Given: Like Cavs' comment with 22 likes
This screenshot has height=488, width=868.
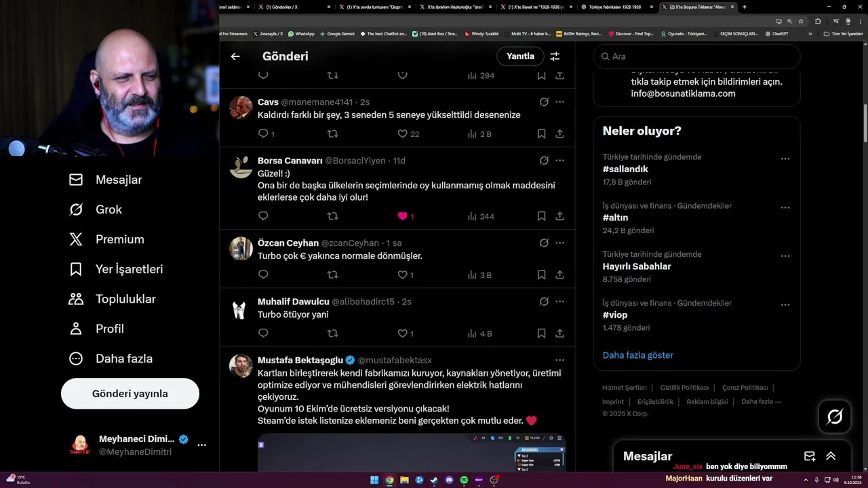Looking at the screenshot, I should point(402,134).
